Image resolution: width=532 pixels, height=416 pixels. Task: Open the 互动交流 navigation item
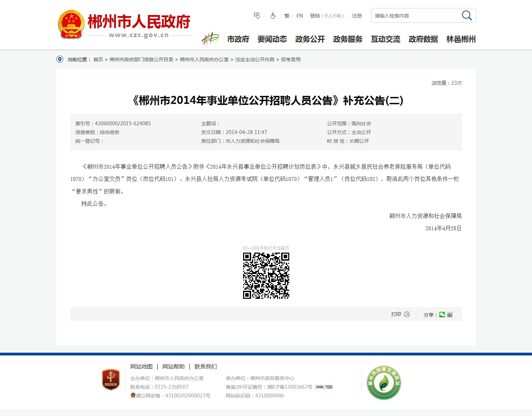pyautogui.click(x=385, y=39)
